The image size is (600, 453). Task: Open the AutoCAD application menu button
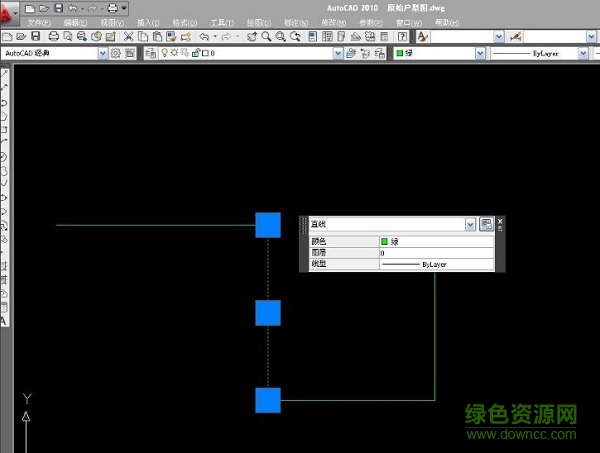tap(8, 12)
